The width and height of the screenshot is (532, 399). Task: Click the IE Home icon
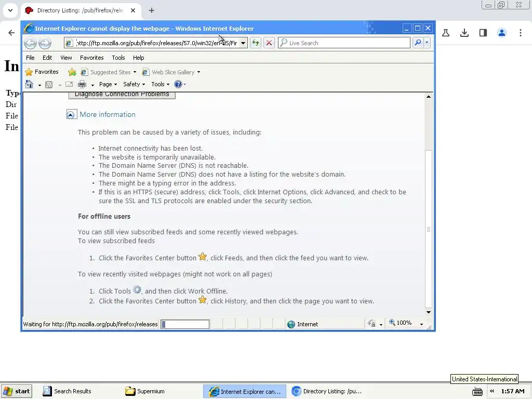(x=29, y=84)
